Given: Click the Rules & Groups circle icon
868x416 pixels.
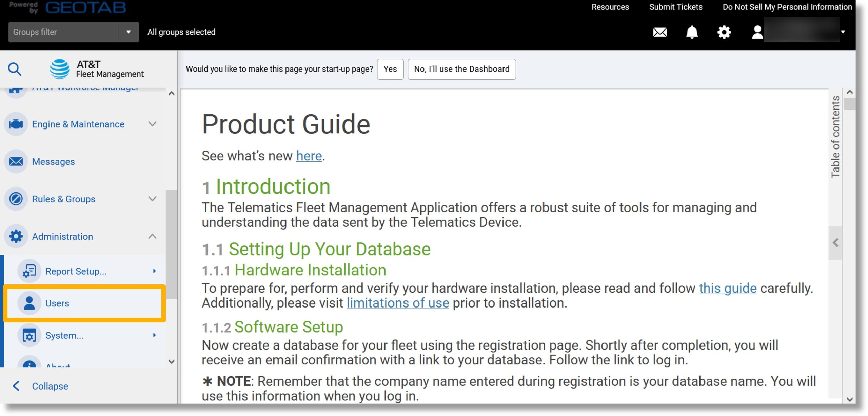Looking at the screenshot, I should (x=16, y=199).
